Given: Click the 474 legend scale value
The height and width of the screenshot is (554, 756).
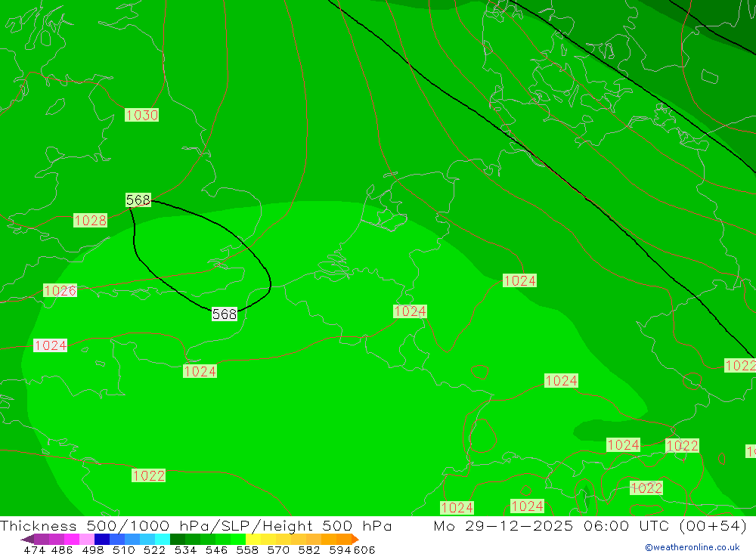Looking at the screenshot, I should point(35,549).
